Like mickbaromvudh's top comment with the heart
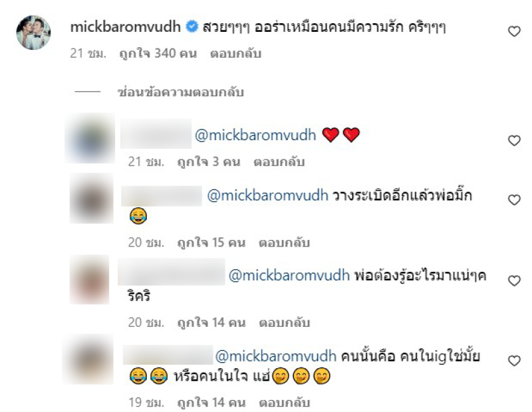Screen dimensions: 532x412 [514, 31]
